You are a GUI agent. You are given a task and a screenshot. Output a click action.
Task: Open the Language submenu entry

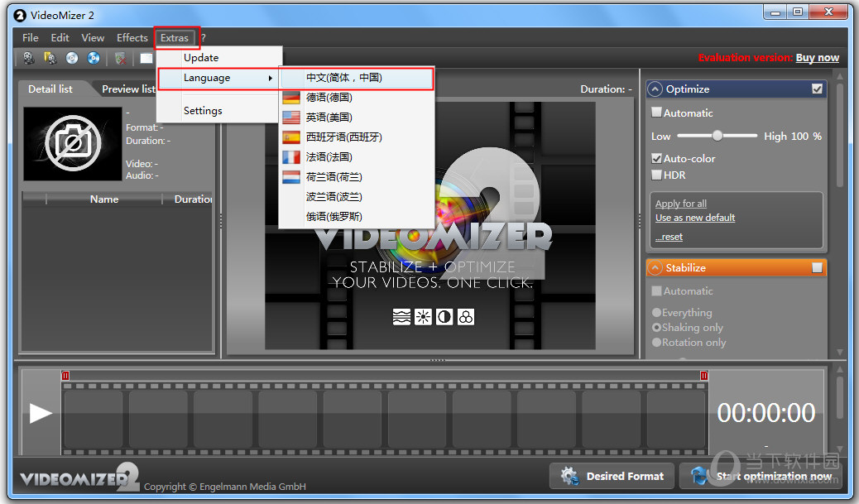[x=219, y=78]
